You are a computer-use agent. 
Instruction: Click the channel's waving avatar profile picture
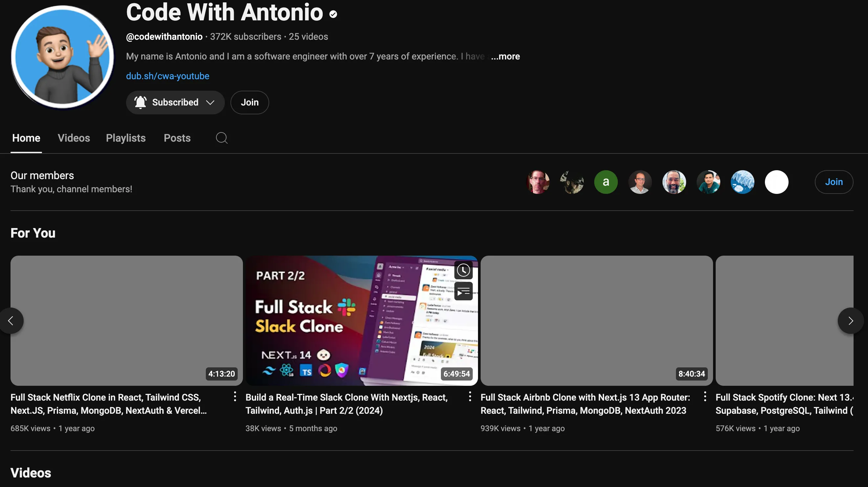click(62, 57)
